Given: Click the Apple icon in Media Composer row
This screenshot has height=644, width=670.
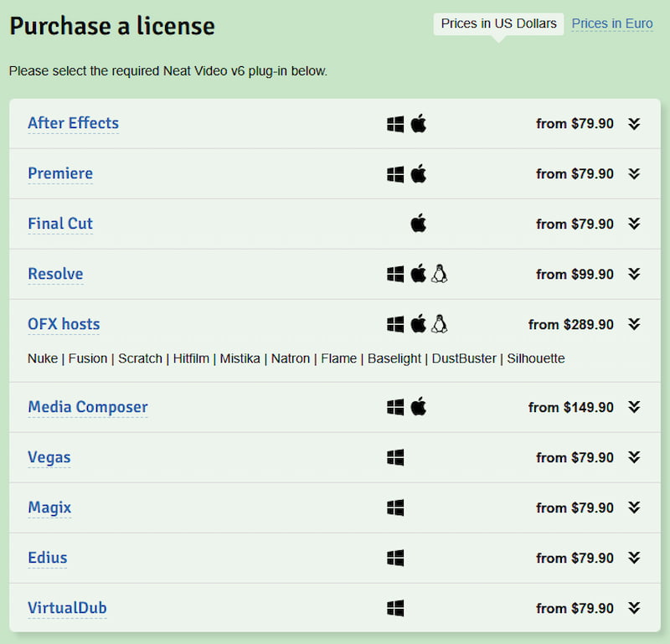Looking at the screenshot, I should (x=418, y=406).
